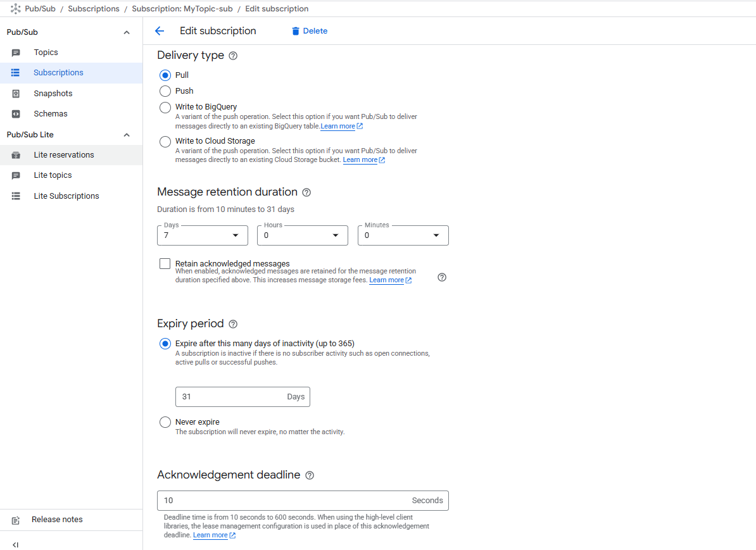Click help icon next to Acknowledgement deadline
The image size is (756, 550).
[x=310, y=475]
